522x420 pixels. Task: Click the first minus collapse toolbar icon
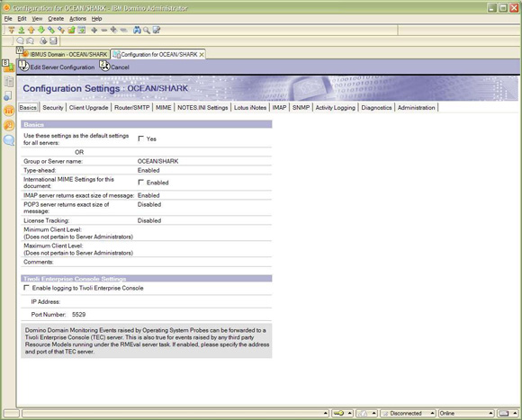click(x=103, y=31)
